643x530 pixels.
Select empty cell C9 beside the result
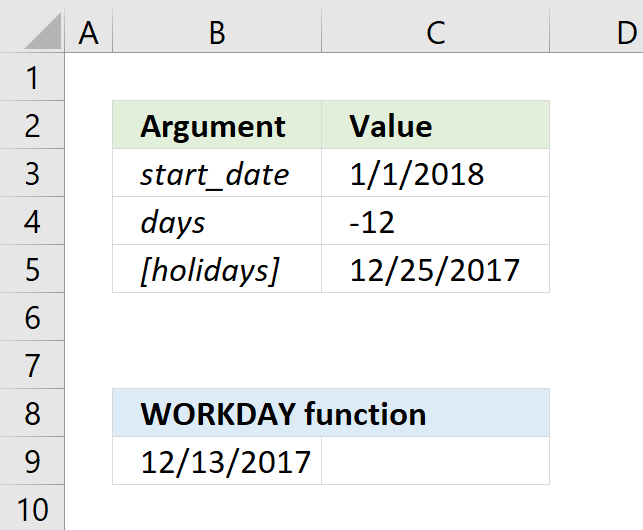point(436,461)
